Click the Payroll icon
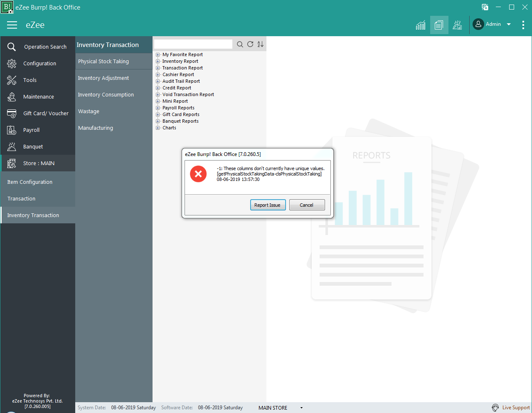The image size is (532, 413). coord(12,130)
